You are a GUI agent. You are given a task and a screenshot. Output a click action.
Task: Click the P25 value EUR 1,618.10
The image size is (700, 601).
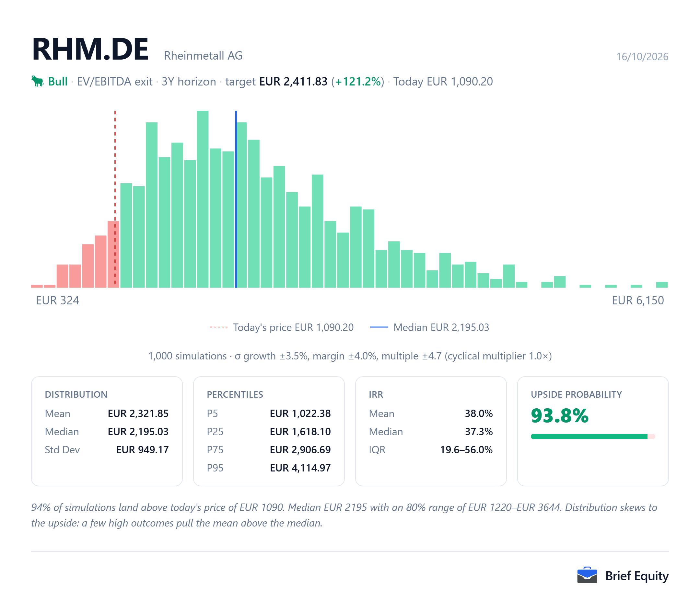pyautogui.click(x=300, y=432)
